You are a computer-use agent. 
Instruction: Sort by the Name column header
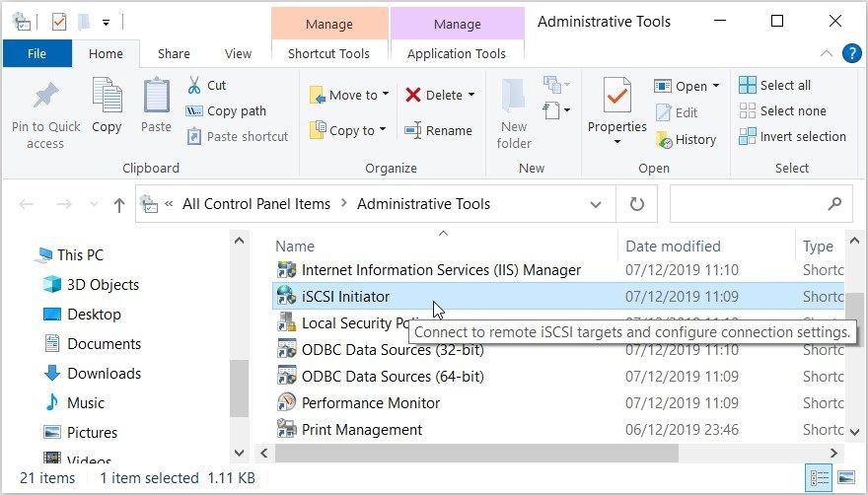pyautogui.click(x=295, y=246)
